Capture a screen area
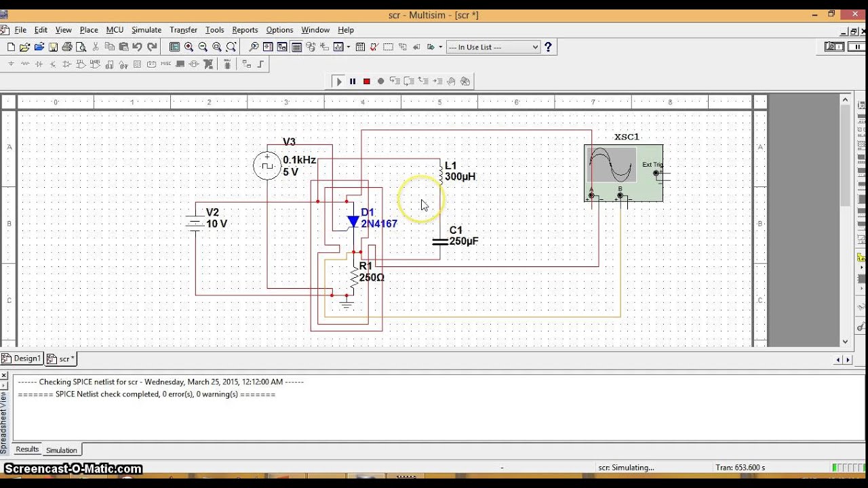This screenshot has height=488, width=868. point(388,47)
